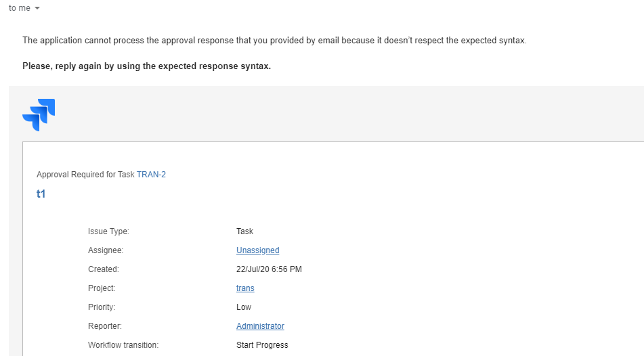Click the Unassigned assignee link
The height and width of the screenshot is (356, 644).
coord(257,250)
